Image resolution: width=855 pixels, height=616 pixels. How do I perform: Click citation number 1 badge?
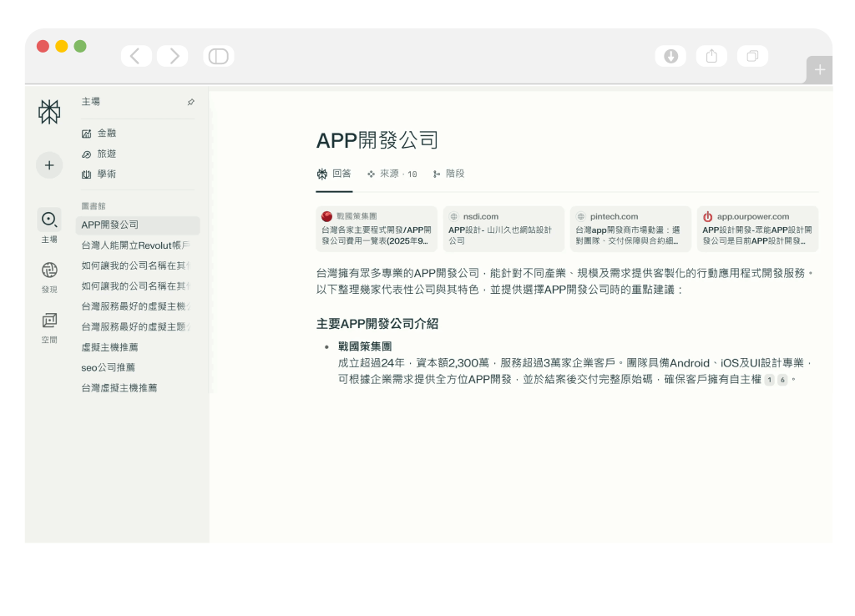[769, 380]
